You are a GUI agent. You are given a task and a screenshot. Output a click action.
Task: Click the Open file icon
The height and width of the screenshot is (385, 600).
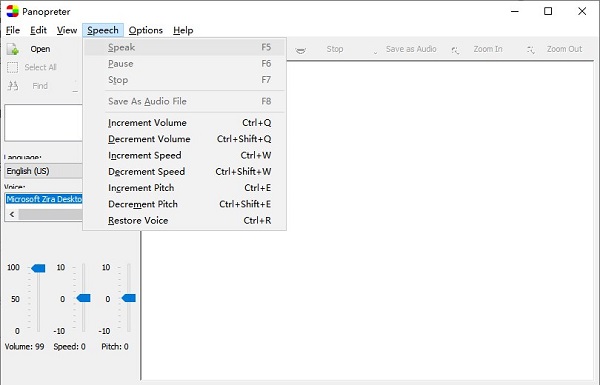click(x=13, y=49)
